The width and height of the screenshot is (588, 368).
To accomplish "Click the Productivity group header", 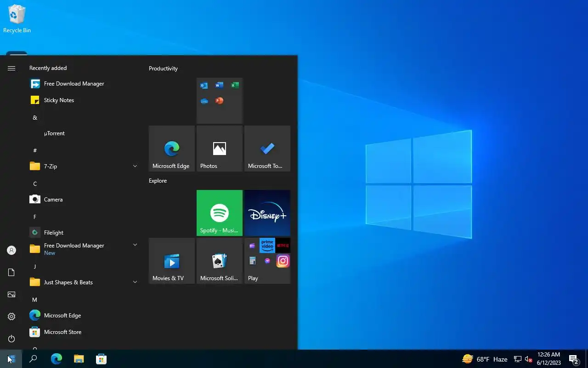I will pyautogui.click(x=163, y=69).
